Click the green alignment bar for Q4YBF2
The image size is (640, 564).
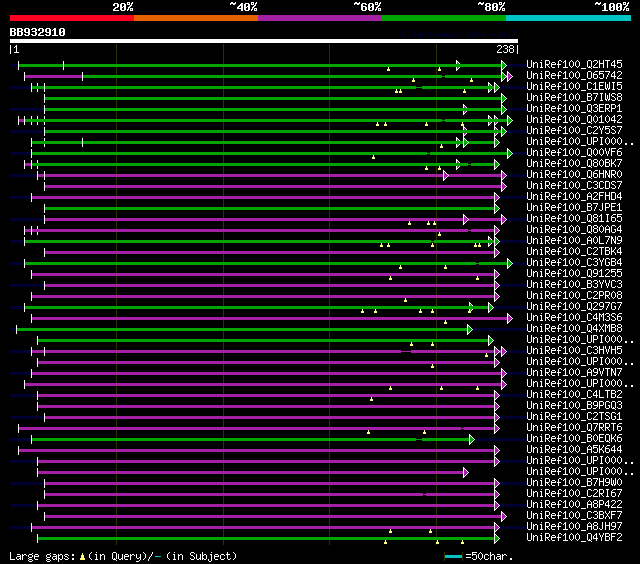[267, 539]
